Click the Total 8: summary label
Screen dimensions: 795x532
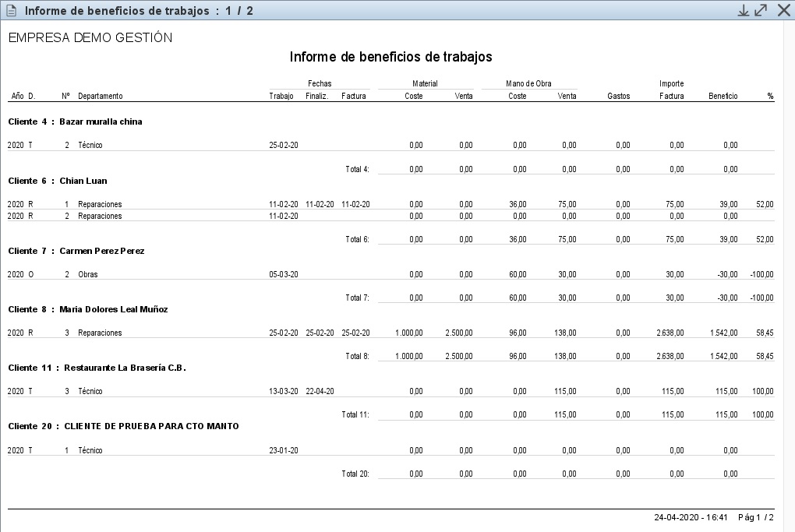(x=357, y=356)
